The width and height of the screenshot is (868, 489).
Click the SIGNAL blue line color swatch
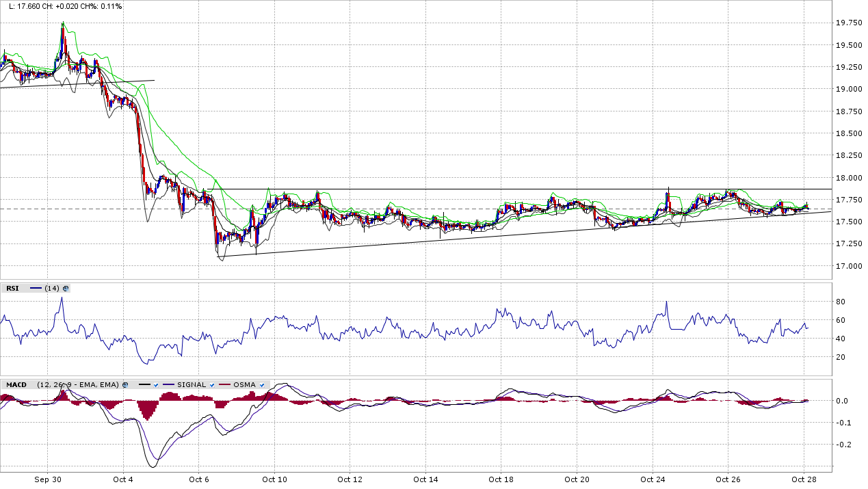coord(169,385)
